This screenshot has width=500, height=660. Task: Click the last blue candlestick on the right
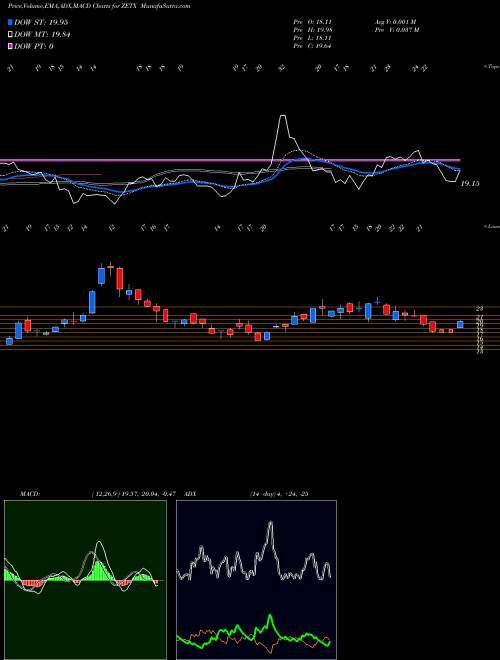460,325
